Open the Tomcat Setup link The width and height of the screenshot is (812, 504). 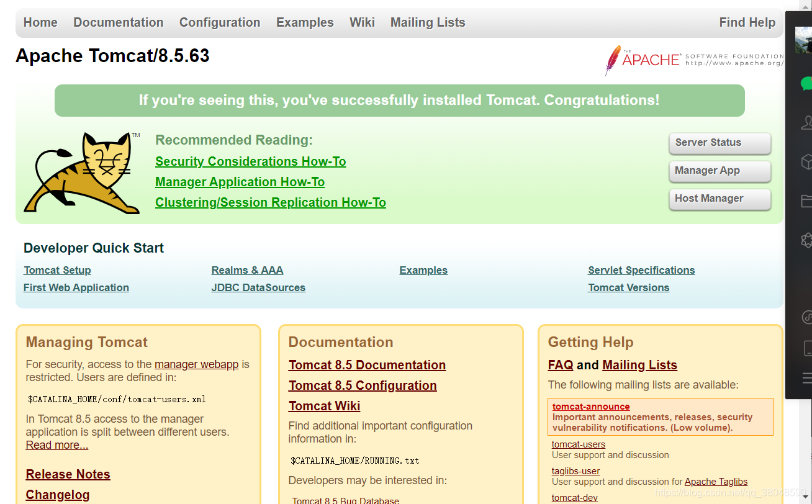point(57,270)
